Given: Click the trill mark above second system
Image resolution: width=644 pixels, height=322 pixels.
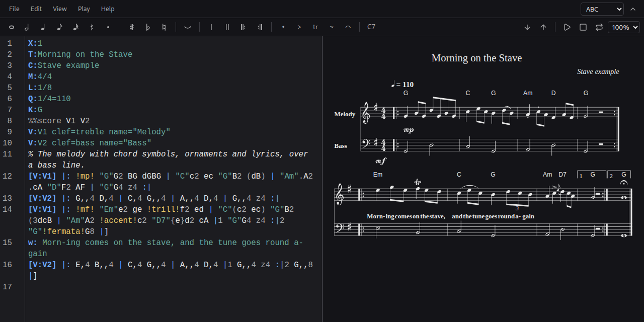Looking at the screenshot, I should point(418,182).
